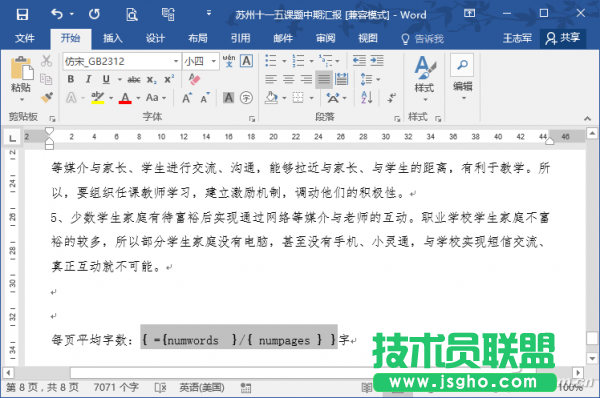
Task: Click the 告诉我 search box
Action: coord(422,39)
